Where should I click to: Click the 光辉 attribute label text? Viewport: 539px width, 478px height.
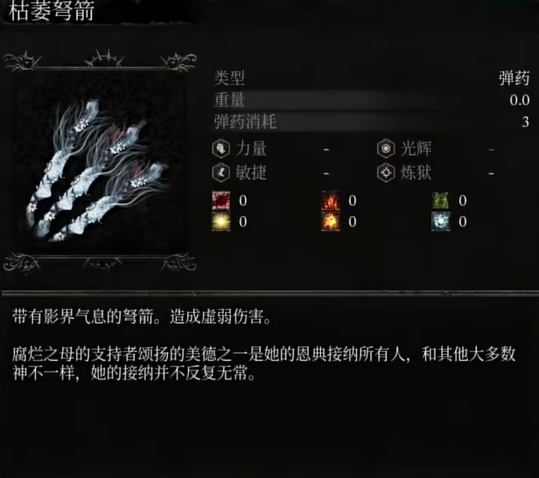pyautogui.click(x=416, y=148)
